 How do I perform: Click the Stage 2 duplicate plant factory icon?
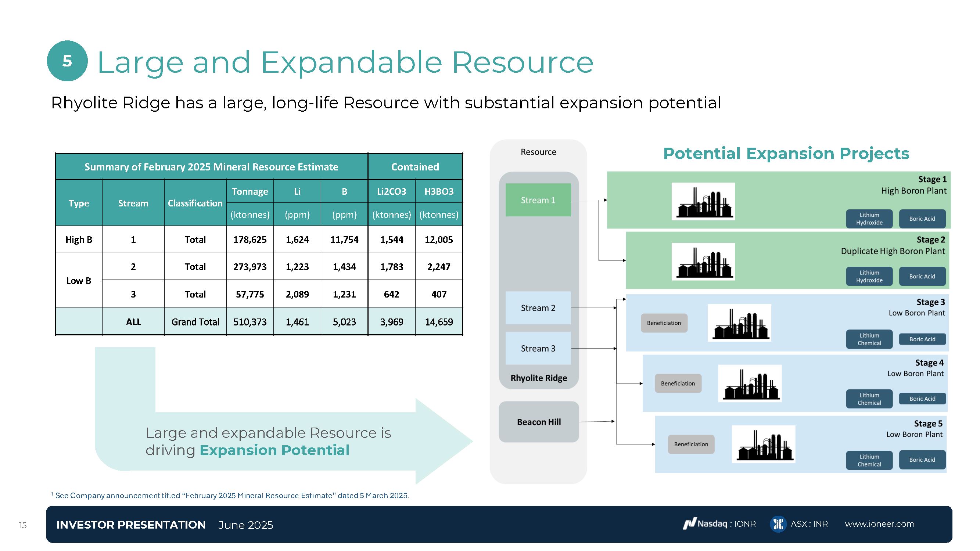(703, 262)
